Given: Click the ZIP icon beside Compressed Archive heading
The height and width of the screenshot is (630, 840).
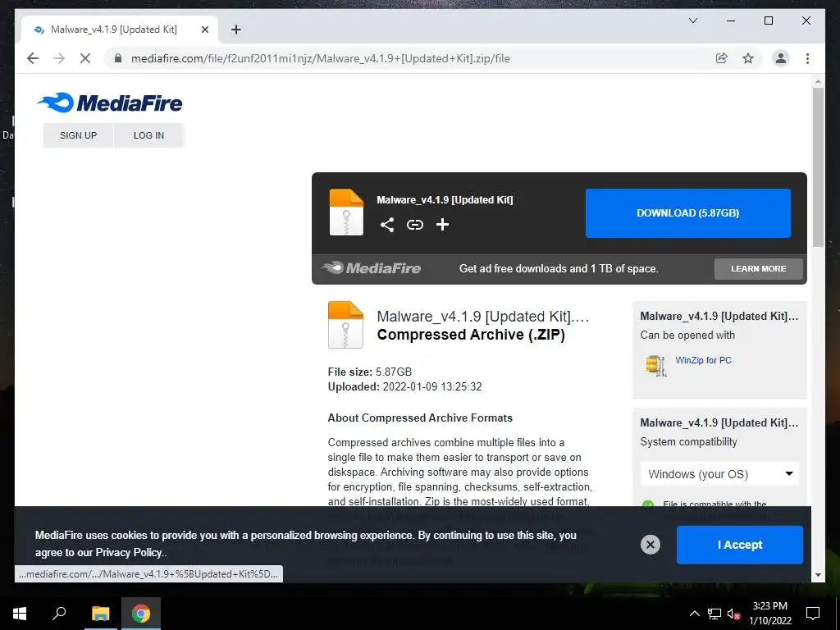Looking at the screenshot, I should pos(345,325).
